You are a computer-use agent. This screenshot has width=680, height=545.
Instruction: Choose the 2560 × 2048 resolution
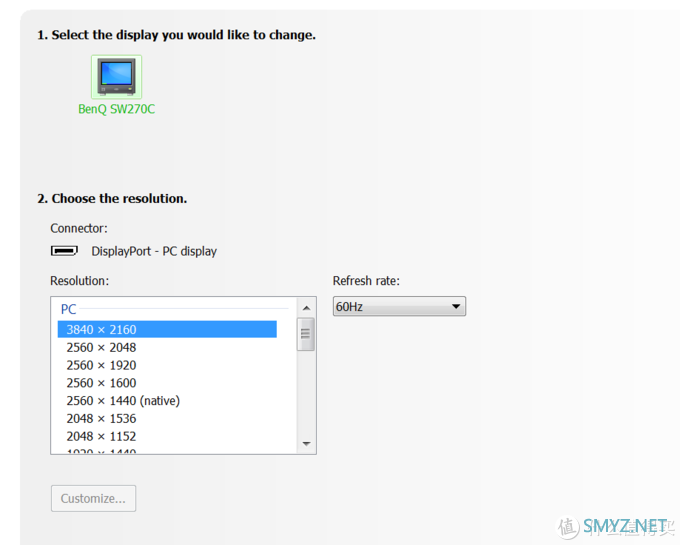tap(167, 347)
